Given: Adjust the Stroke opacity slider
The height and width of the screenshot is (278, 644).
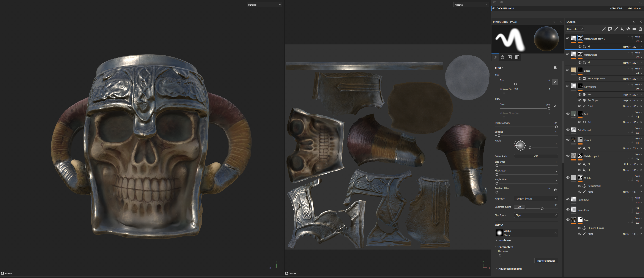Looking at the screenshot, I should tap(556, 127).
